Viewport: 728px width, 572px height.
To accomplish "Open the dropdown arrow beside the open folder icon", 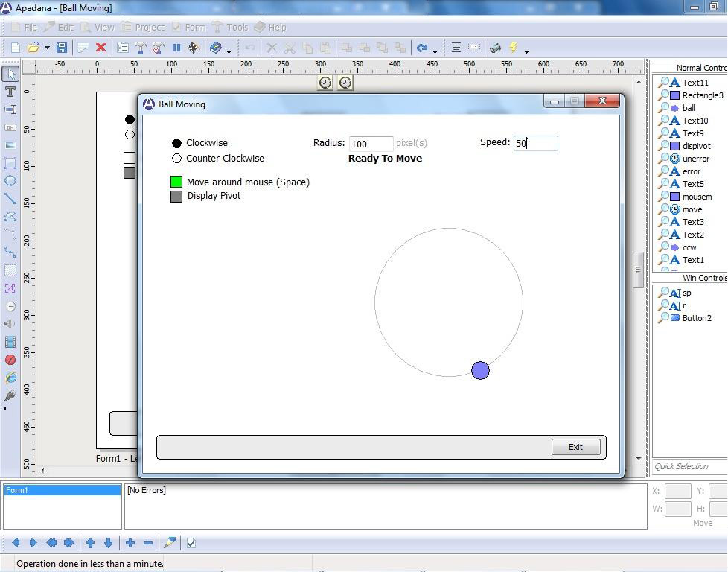I will (47, 48).
